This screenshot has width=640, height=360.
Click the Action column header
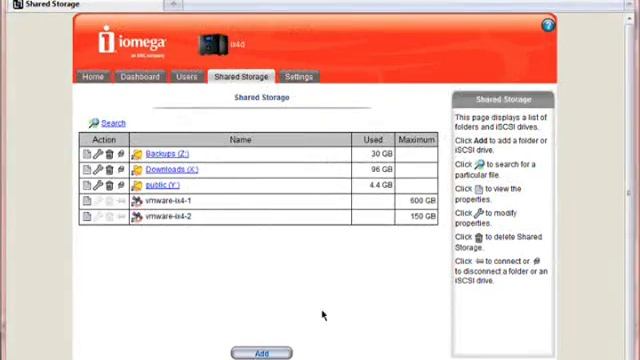[104, 140]
